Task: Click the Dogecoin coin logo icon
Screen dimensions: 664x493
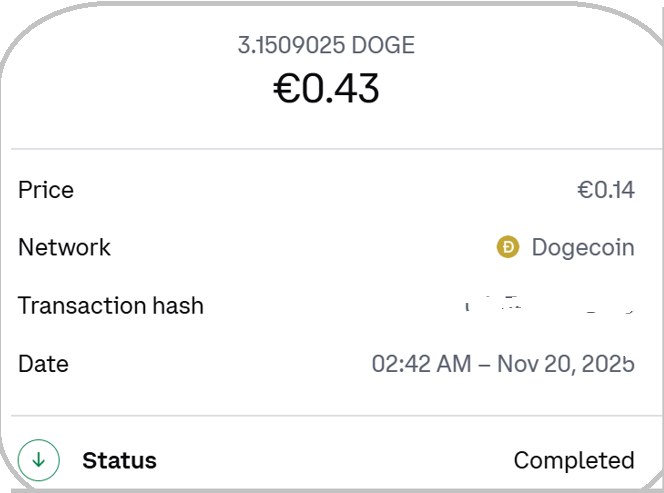Action: (x=508, y=247)
